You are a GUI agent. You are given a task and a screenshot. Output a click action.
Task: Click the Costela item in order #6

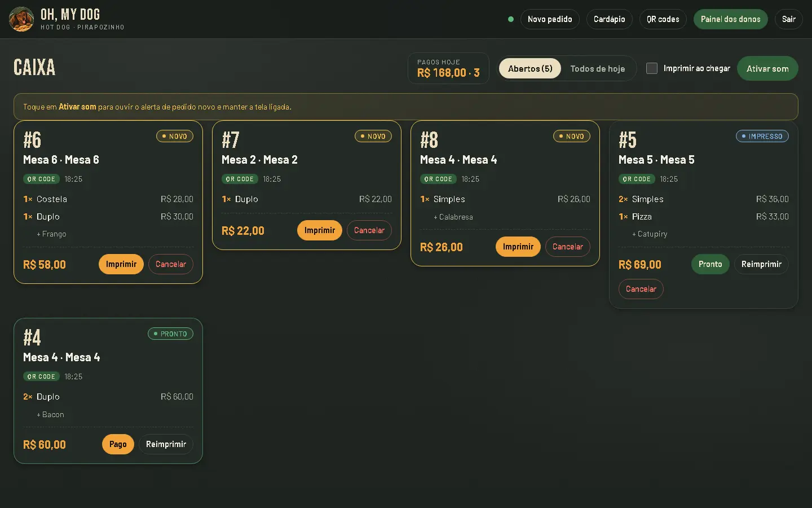coord(52,199)
